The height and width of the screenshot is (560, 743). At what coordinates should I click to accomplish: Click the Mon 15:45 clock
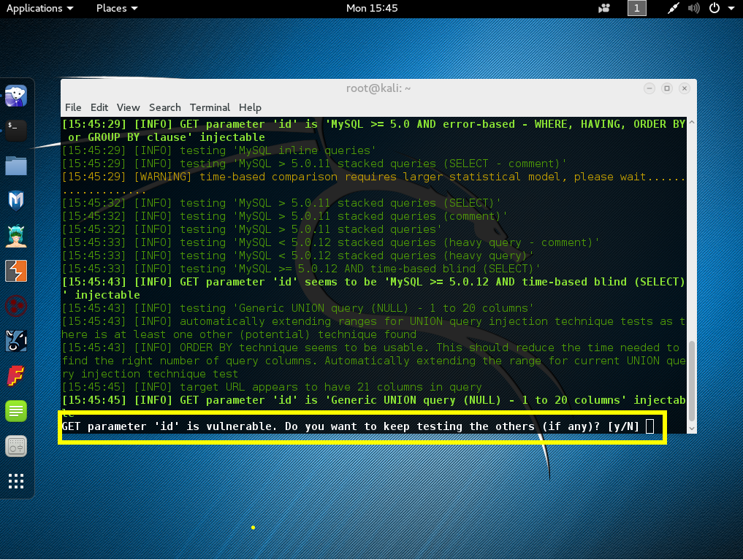372,8
